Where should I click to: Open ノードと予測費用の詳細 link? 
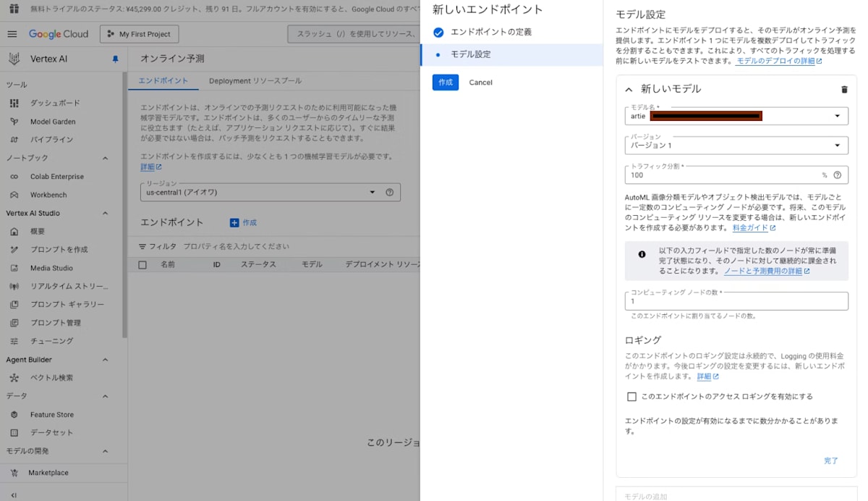point(767,271)
